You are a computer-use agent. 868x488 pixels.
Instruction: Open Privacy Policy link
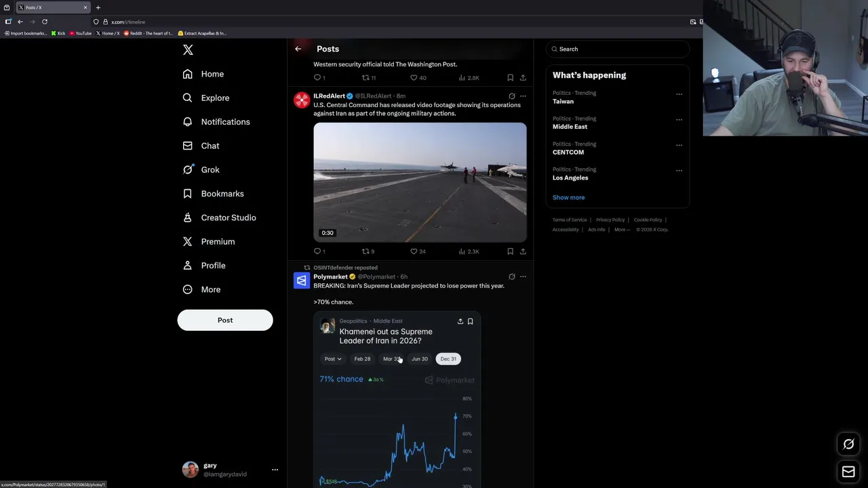[610, 220]
